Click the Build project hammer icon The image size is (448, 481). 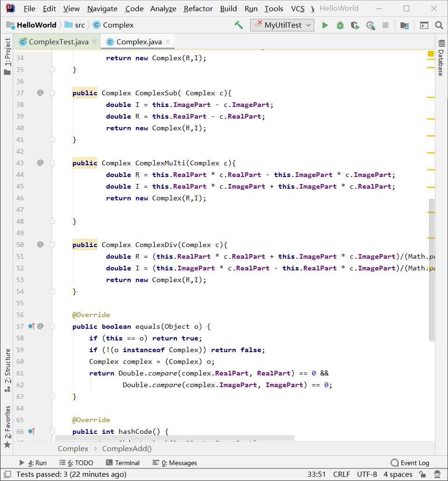(238, 25)
